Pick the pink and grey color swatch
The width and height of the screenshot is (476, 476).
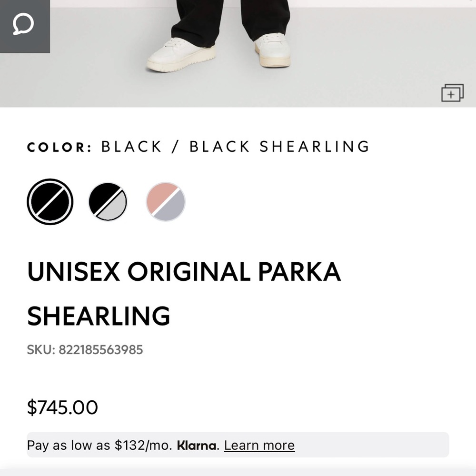166,202
